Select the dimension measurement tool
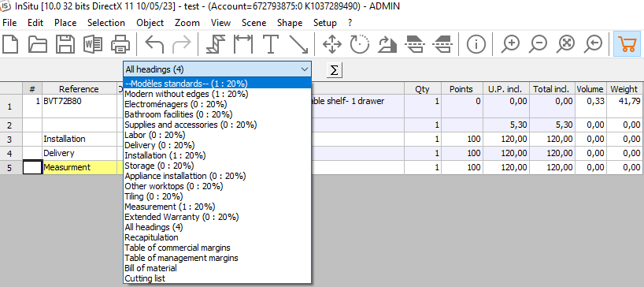This screenshot has height=287, width=644. [243, 43]
